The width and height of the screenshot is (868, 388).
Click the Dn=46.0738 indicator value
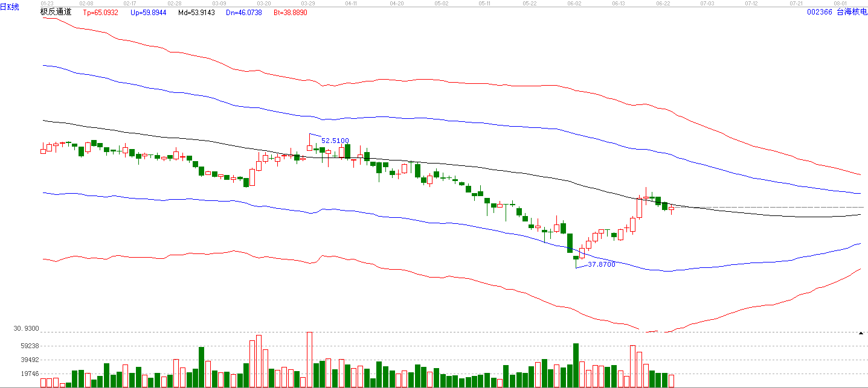(244, 12)
